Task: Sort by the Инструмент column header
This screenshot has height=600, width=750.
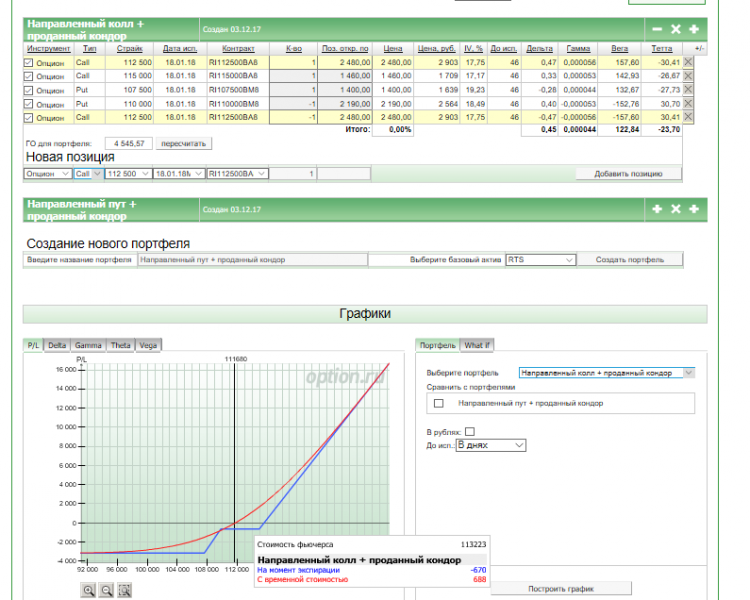Action: pyautogui.click(x=48, y=49)
